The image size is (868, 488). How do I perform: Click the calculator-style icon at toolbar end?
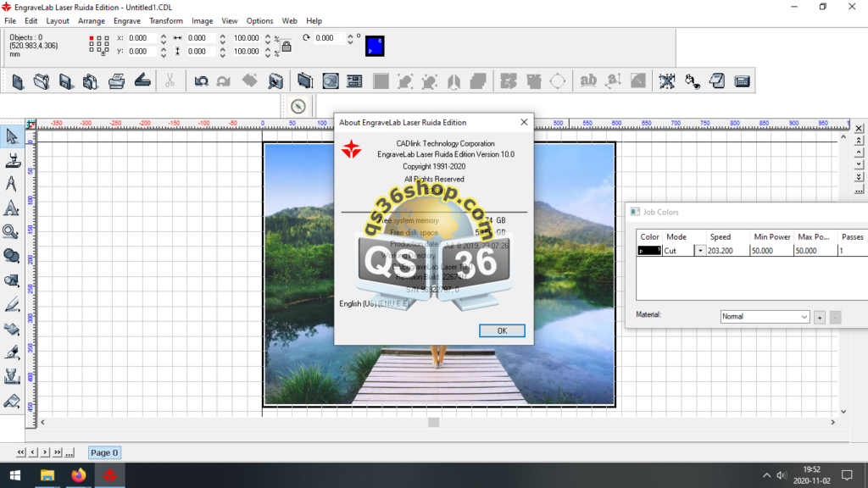742,81
